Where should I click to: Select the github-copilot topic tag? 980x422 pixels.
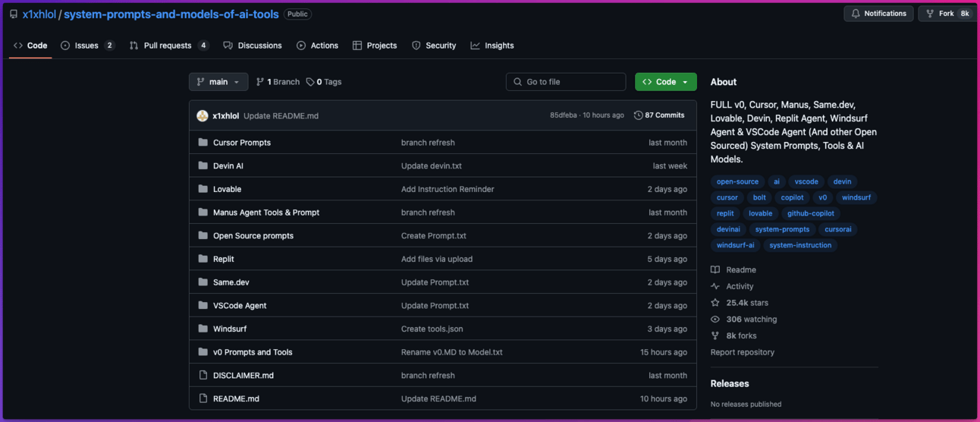(810, 213)
